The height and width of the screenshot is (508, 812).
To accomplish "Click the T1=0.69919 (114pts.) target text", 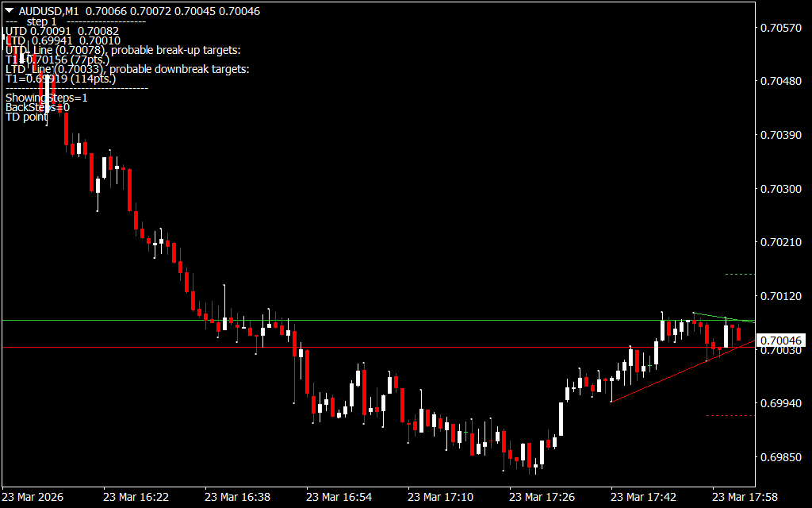I will click(x=60, y=79).
